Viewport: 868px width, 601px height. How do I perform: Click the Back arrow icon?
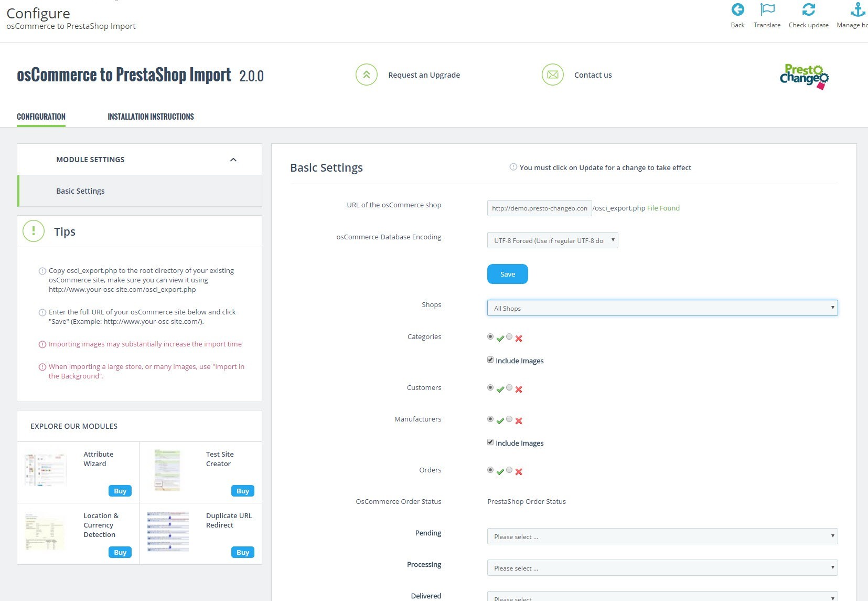737,9
